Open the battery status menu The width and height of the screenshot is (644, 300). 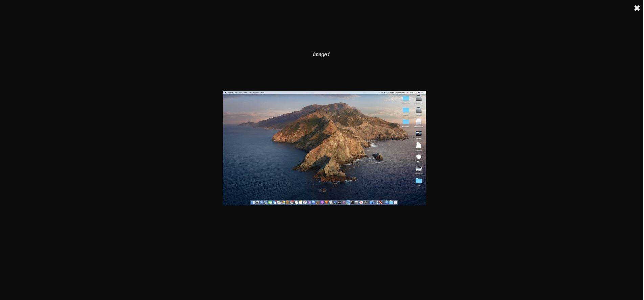393,93
